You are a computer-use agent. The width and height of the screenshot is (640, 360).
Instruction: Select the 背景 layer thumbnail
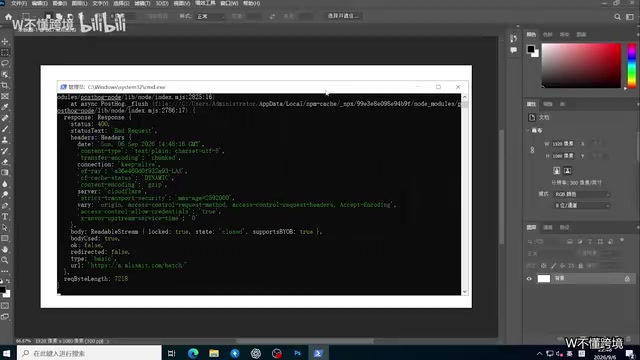pos(543,279)
